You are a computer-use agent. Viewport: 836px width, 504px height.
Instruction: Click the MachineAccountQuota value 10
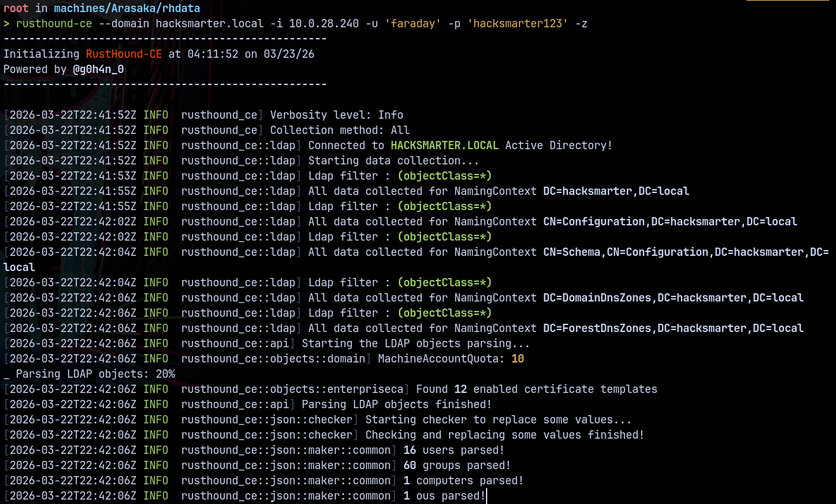point(518,359)
